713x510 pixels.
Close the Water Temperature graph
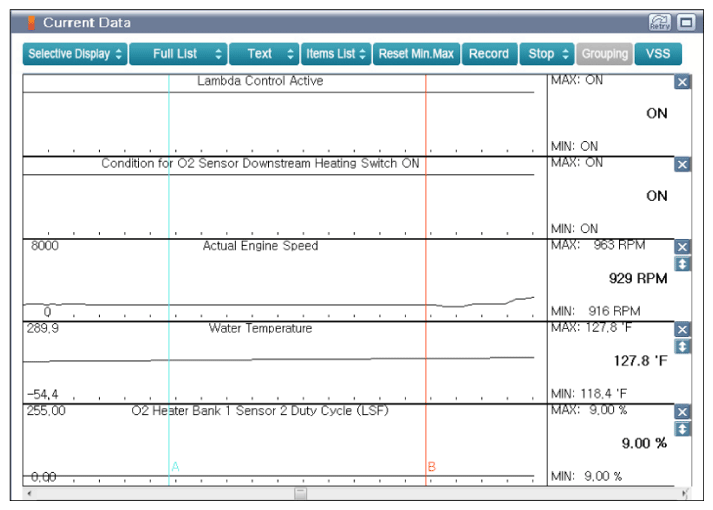[682, 330]
